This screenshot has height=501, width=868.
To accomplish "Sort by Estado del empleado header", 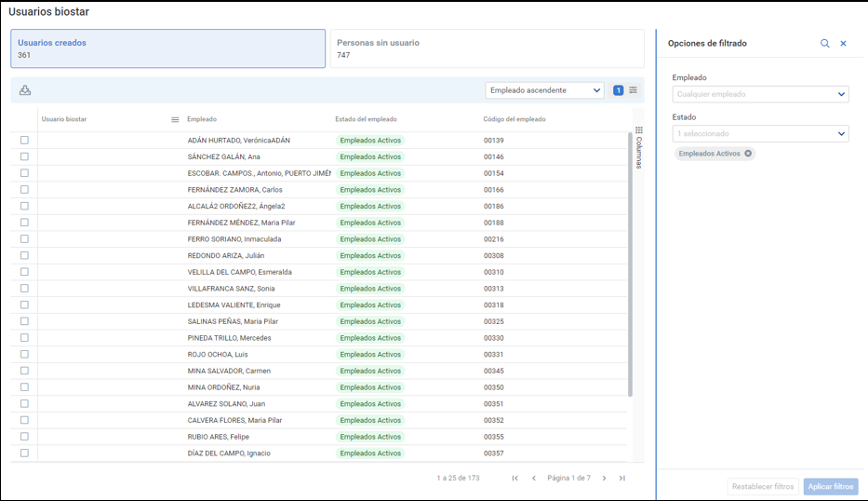I will (366, 119).
